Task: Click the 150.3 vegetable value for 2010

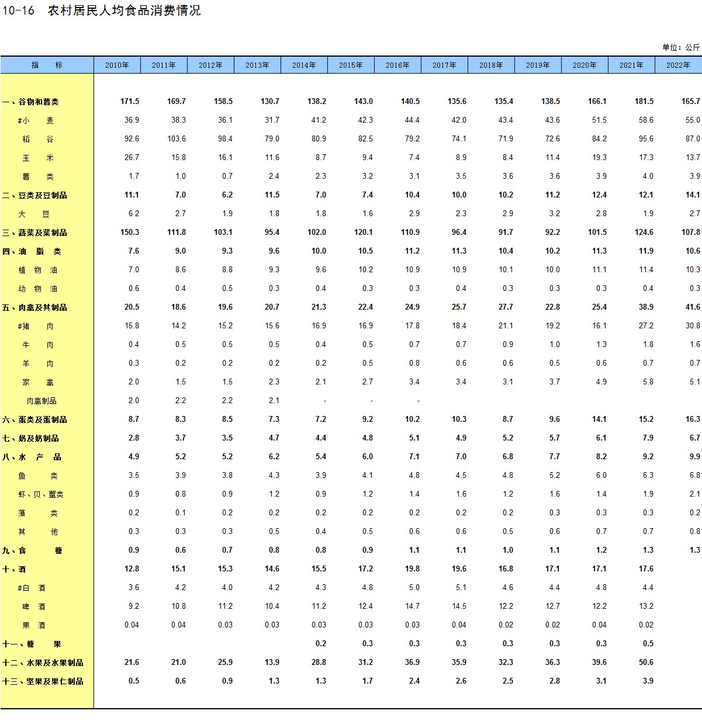Action: pos(130,233)
